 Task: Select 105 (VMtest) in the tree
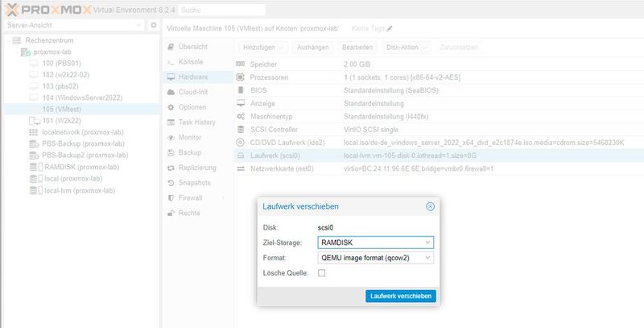tap(82, 110)
